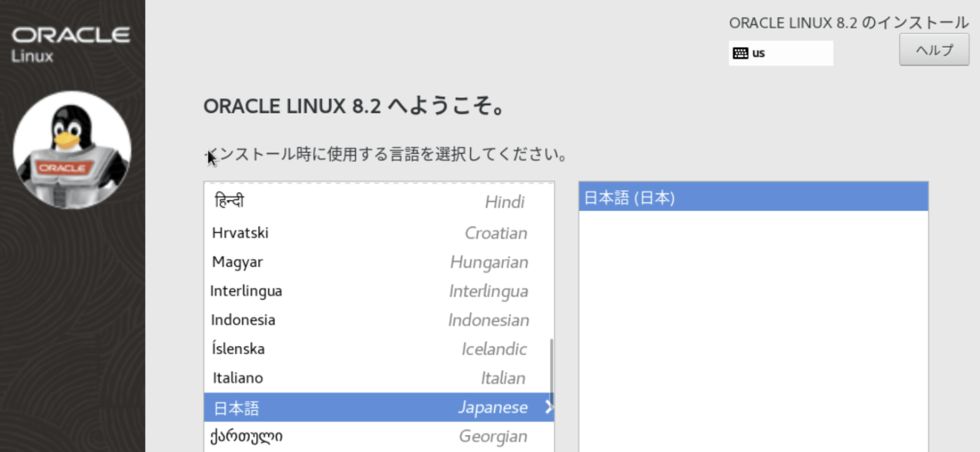The image size is (980, 452).
Task: Select the Hindi language row
Action: tap(378, 203)
